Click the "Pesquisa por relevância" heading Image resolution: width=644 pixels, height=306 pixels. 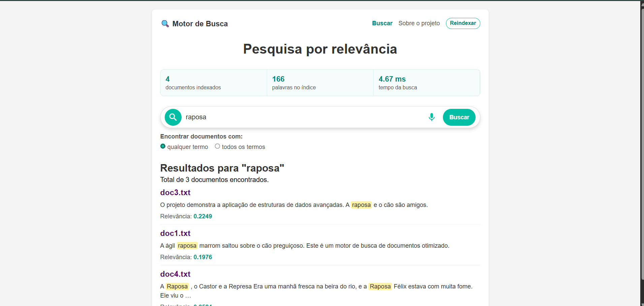(320, 49)
